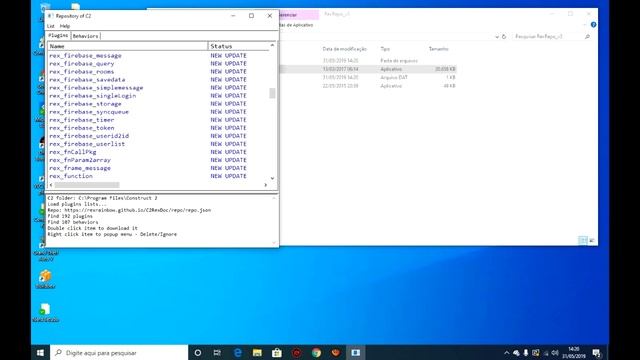The height and width of the screenshot is (360, 640).
Task: Select rex_firebase_syncqueue plugin row
Action: [158, 112]
